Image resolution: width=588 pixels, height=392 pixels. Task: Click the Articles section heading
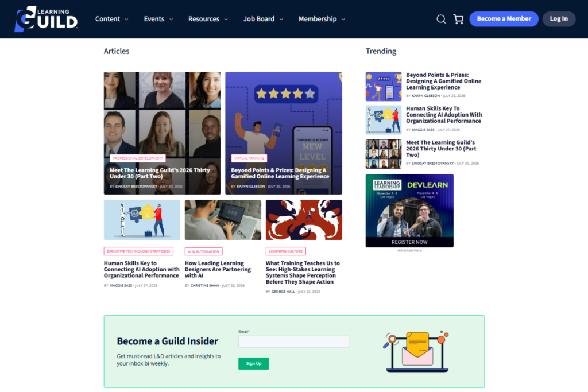116,51
